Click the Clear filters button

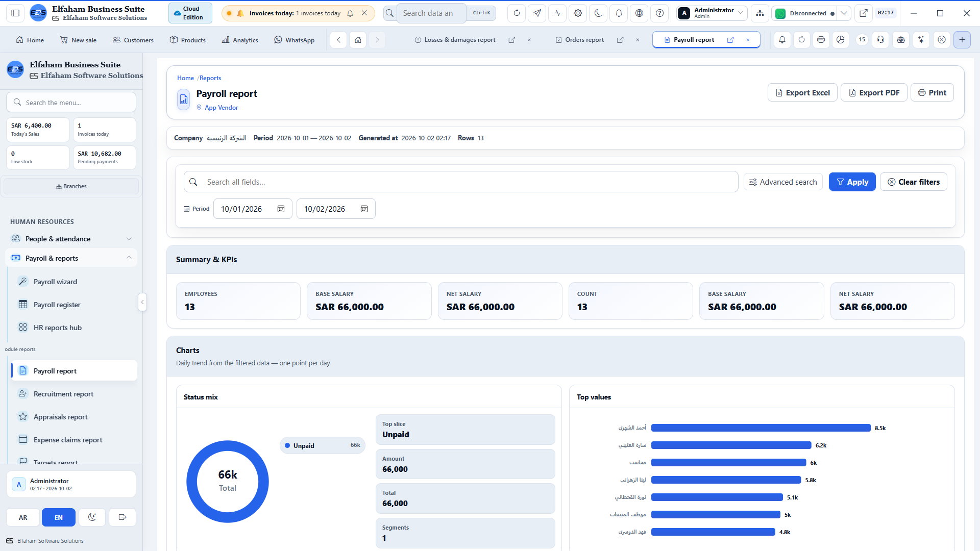[x=913, y=182]
